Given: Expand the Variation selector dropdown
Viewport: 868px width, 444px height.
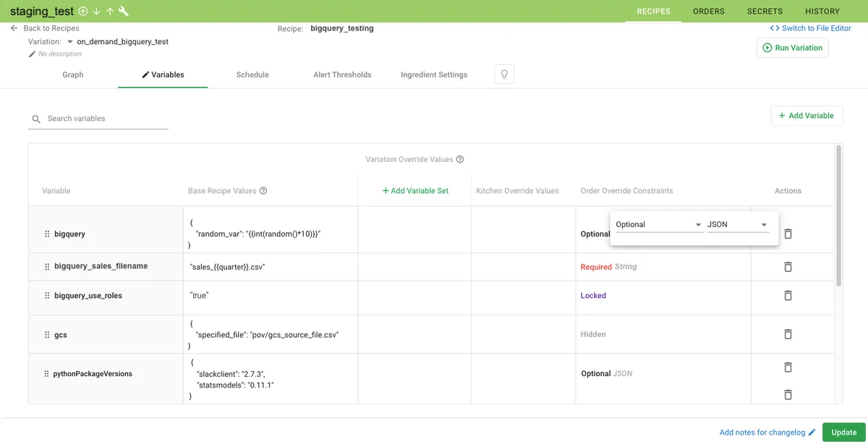Looking at the screenshot, I should (x=70, y=42).
